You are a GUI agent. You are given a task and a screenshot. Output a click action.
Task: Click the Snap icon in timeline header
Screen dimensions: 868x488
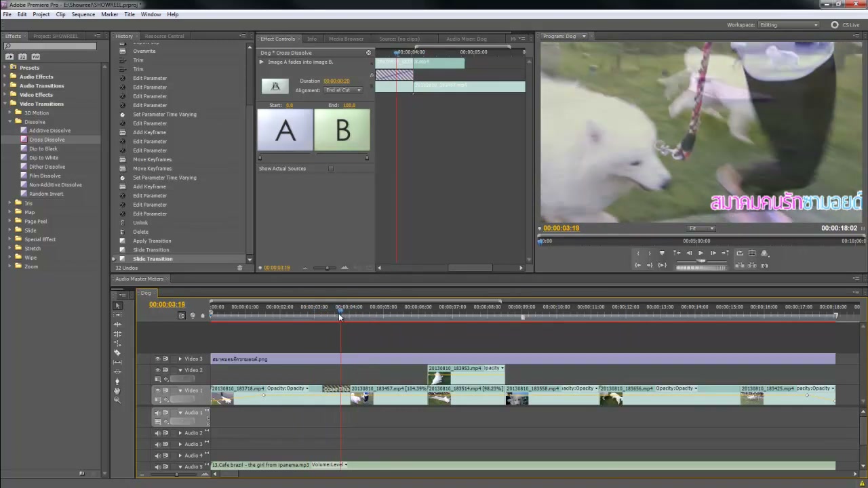click(x=181, y=315)
